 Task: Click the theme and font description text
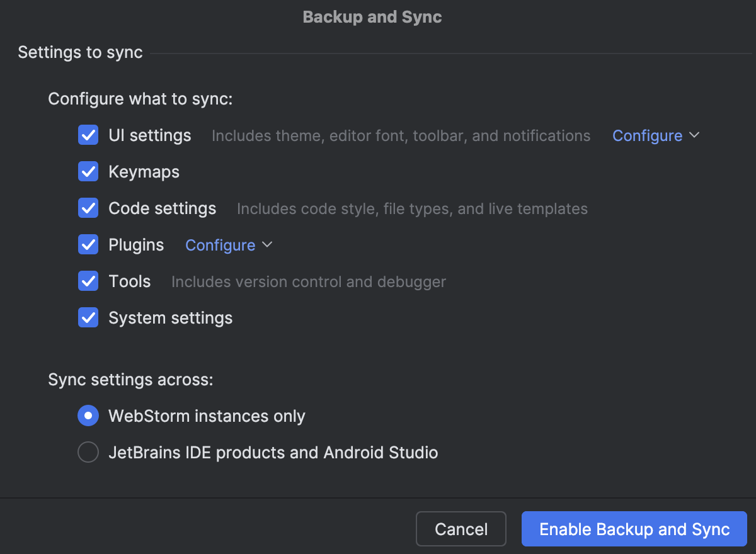[x=401, y=135]
